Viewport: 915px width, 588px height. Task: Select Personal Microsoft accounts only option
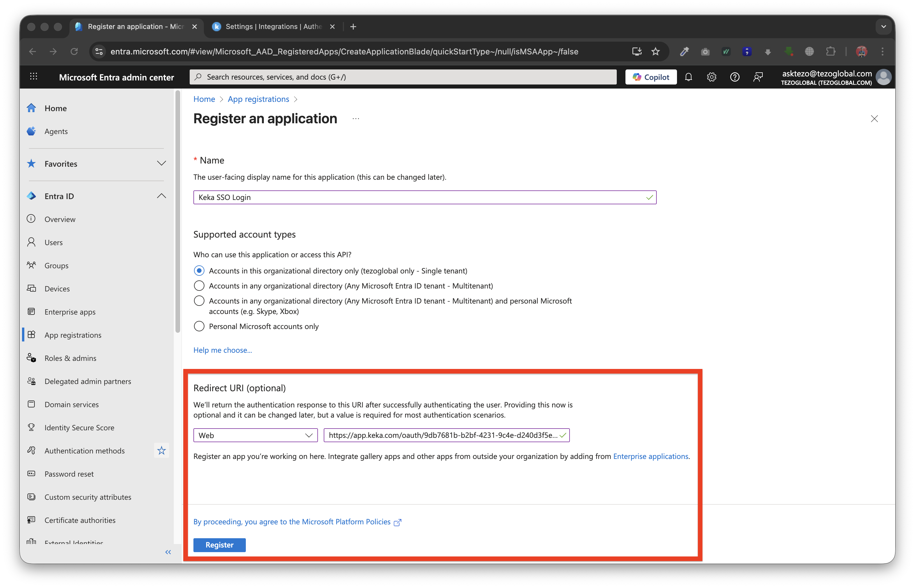[199, 326]
